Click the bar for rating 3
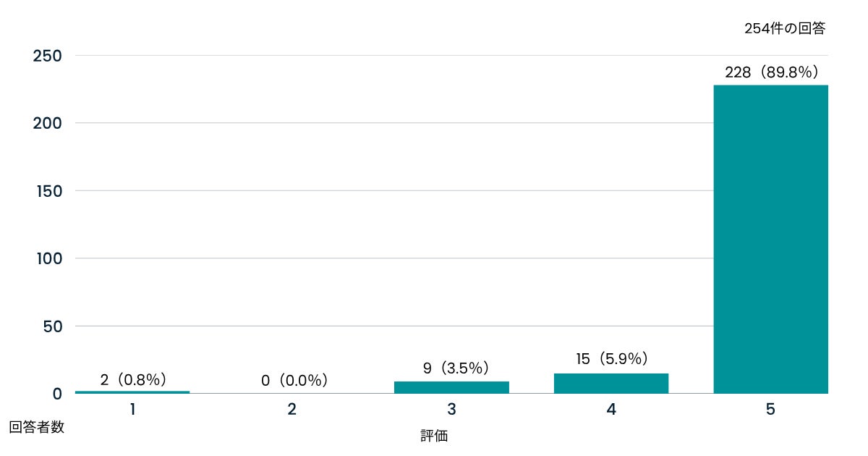 pos(451,387)
